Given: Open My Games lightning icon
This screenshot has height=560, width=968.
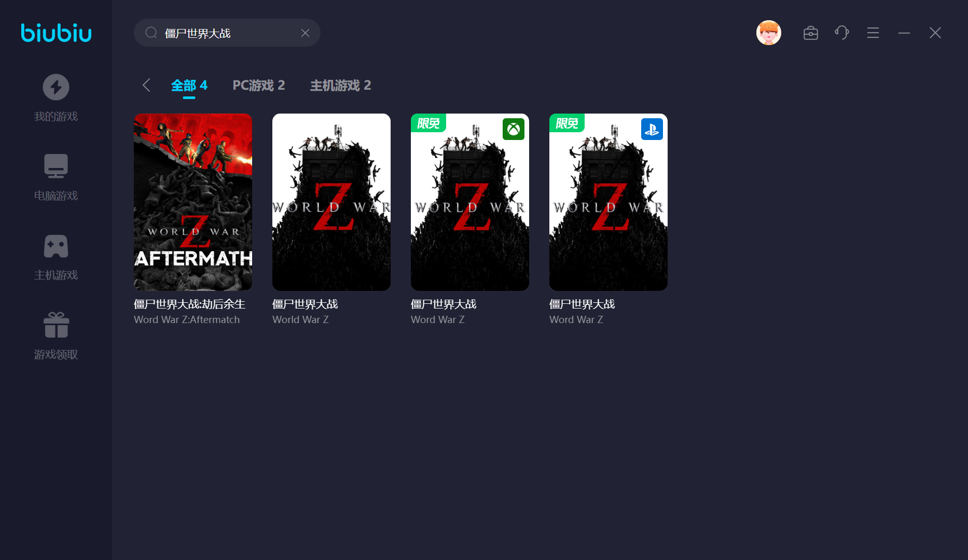Looking at the screenshot, I should 56,87.
